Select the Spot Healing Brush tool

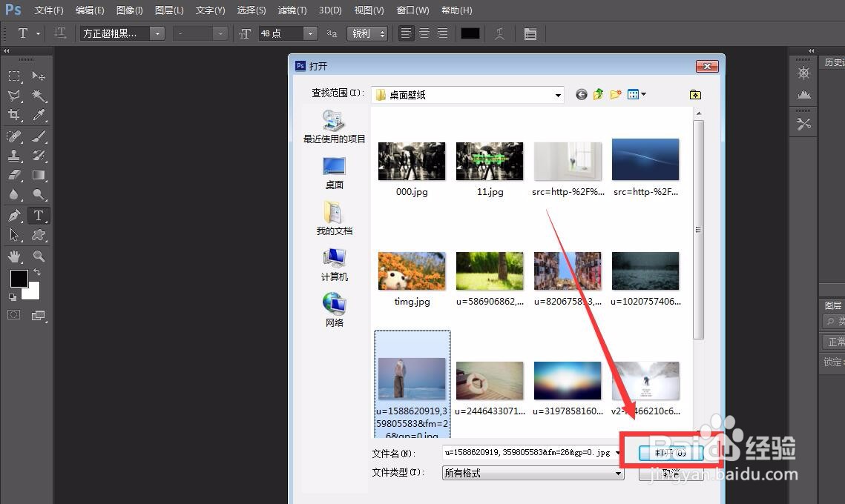(x=15, y=136)
